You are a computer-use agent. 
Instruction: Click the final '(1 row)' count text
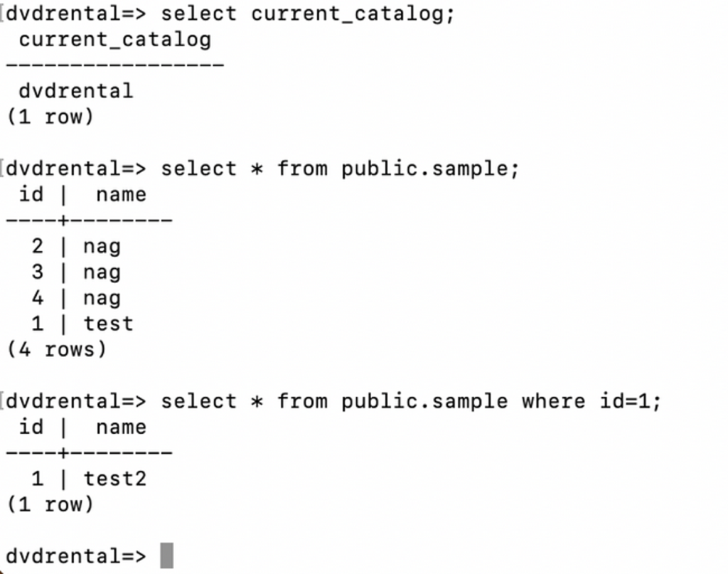coord(50,504)
